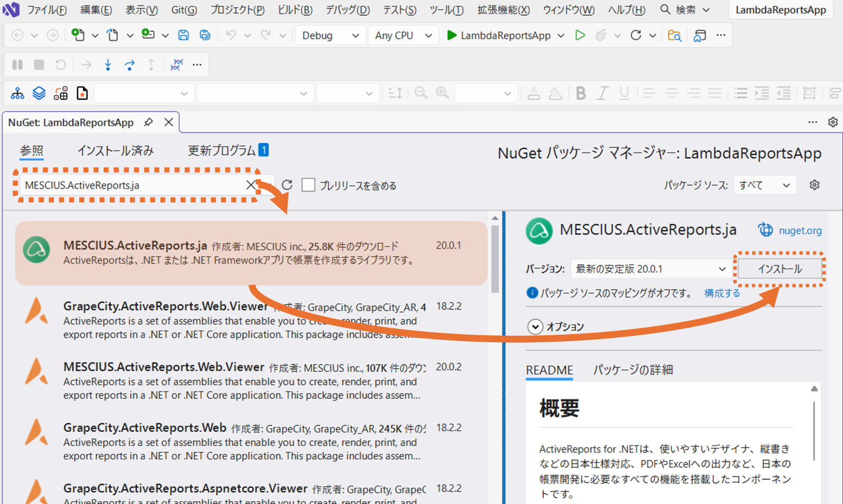Open the ファイル(F) menu
Image resolution: width=843 pixels, height=504 pixels.
click(47, 10)
